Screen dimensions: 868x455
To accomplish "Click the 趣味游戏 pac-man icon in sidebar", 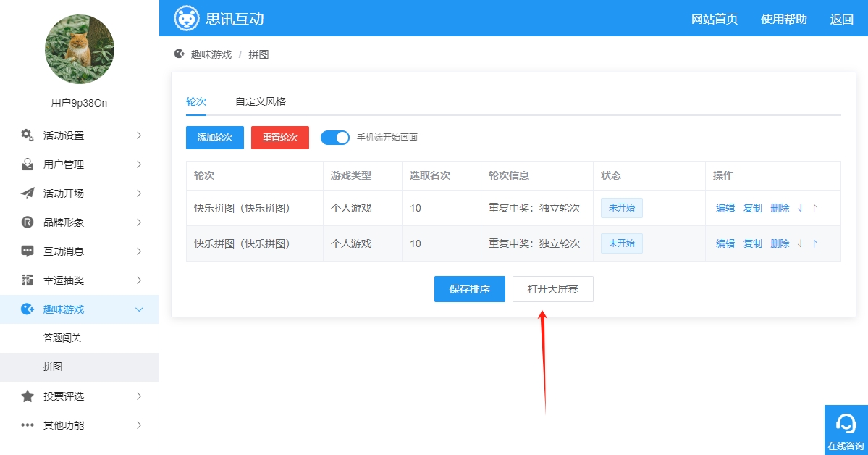I will pos(27,309).
